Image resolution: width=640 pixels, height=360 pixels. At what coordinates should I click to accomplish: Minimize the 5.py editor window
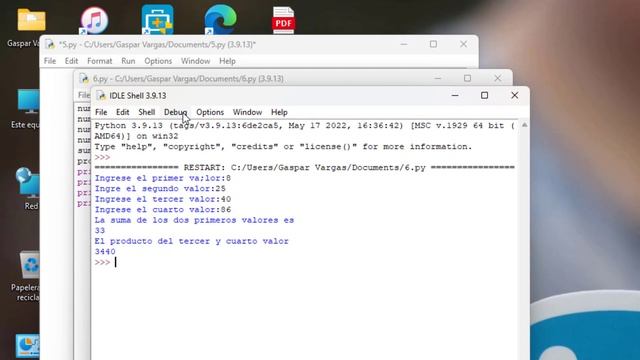tap(404, 44)
